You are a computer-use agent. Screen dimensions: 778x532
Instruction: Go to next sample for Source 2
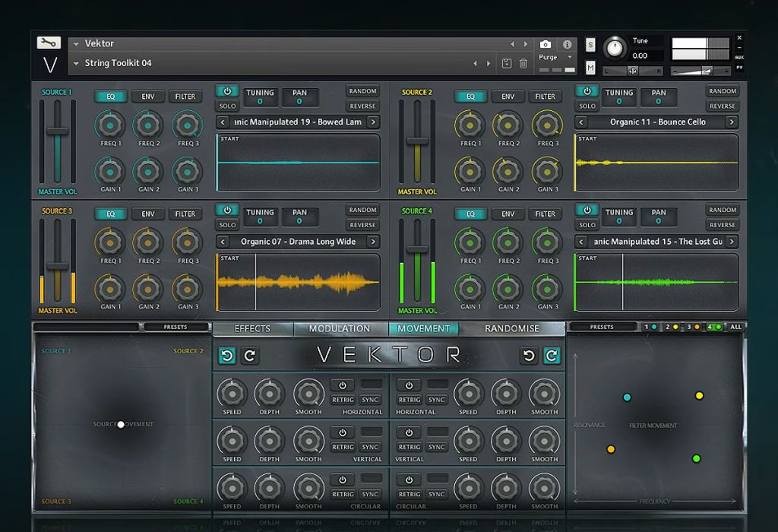732,122
